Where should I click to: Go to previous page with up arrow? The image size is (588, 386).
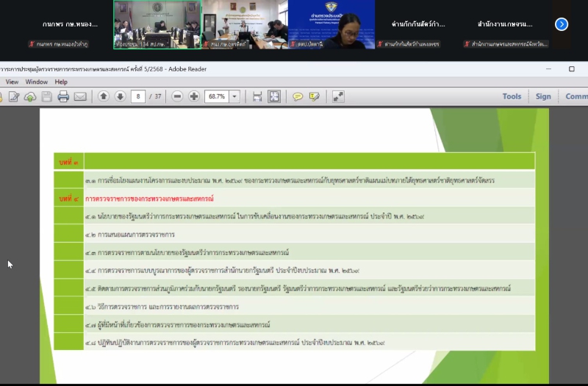pyautogui.click(x=103, y=96)
